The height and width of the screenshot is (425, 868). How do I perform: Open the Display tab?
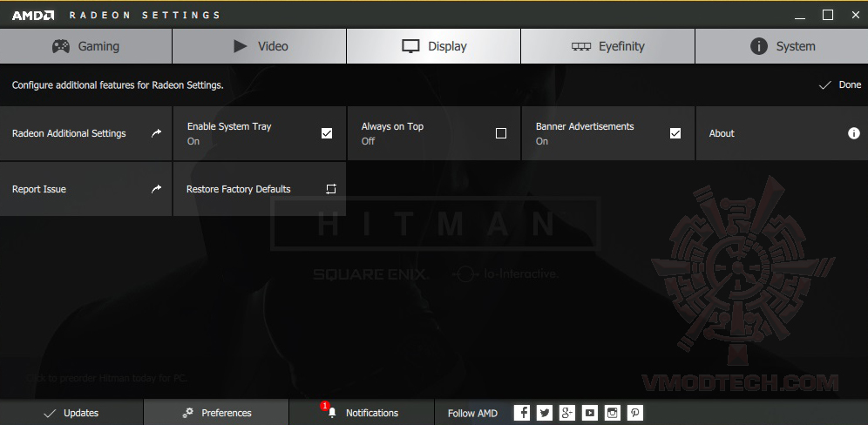pos(433,46)
